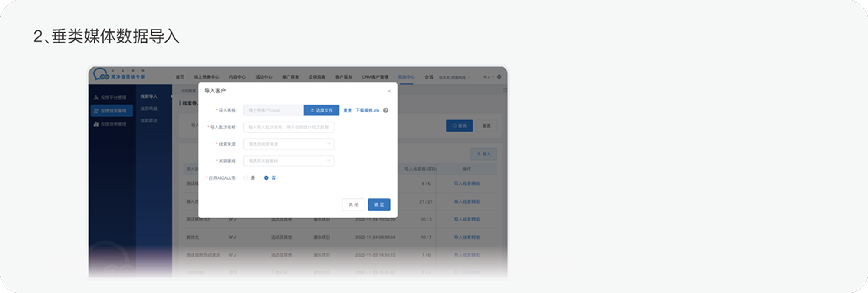The width and height of the screenshot is (868, 293).
Task: Click the help question mark icon
Action: pyautogui.click(x=385, y=110)
